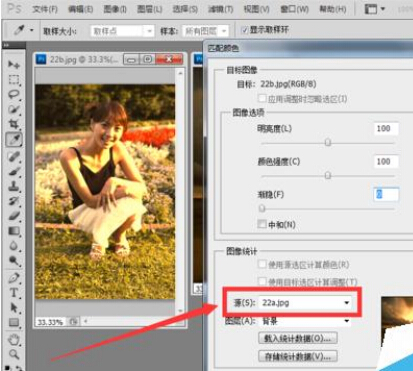Select the History Brush tool
This screenshot has height=371, width=413.
click(x=14, y=201)
